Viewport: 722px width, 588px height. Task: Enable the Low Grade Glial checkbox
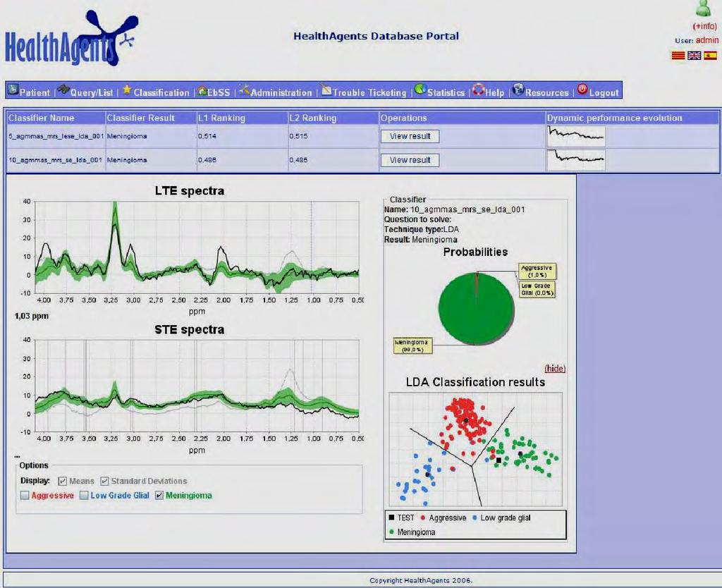84,496
